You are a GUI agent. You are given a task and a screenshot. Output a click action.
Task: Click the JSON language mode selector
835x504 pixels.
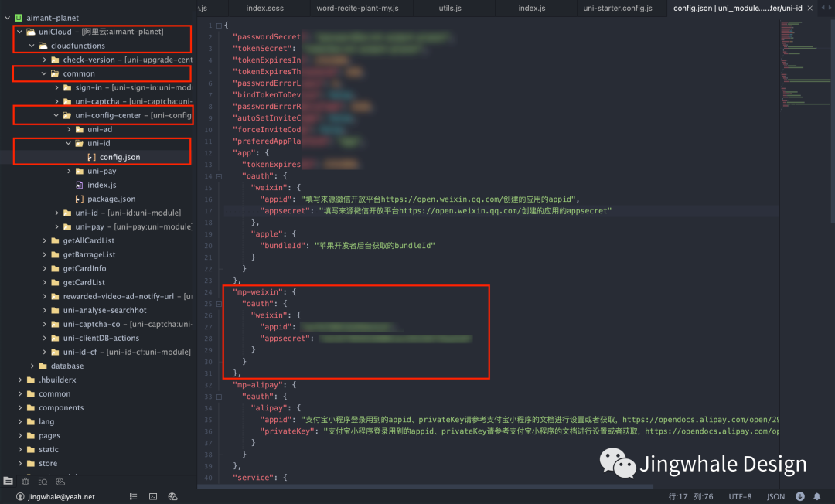tap(776, 496)
